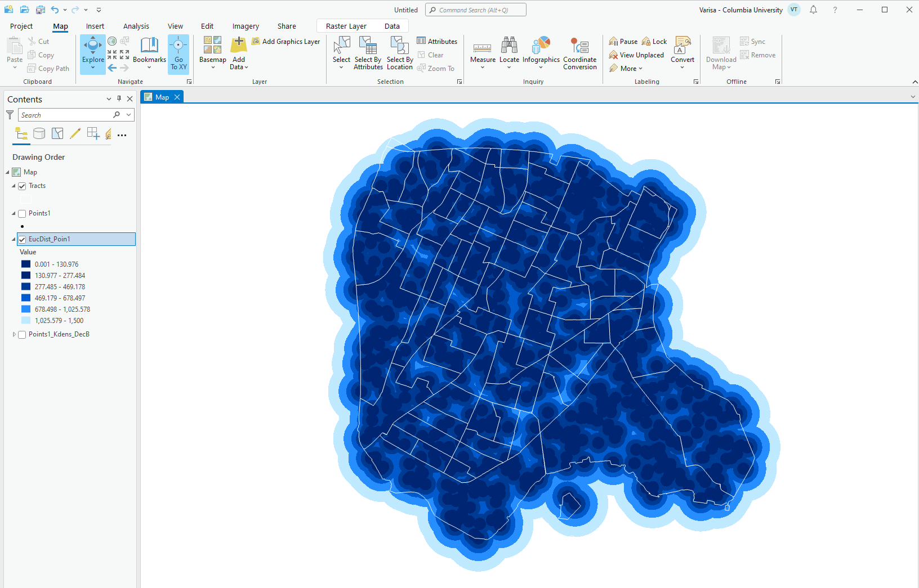Click the darkest blue legend swatch
Image resolution: width=919 pixels, height=588 pixels.
25,264
